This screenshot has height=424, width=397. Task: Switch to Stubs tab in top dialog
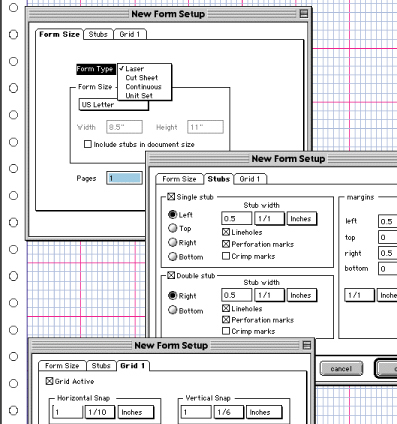pos(98,34)
